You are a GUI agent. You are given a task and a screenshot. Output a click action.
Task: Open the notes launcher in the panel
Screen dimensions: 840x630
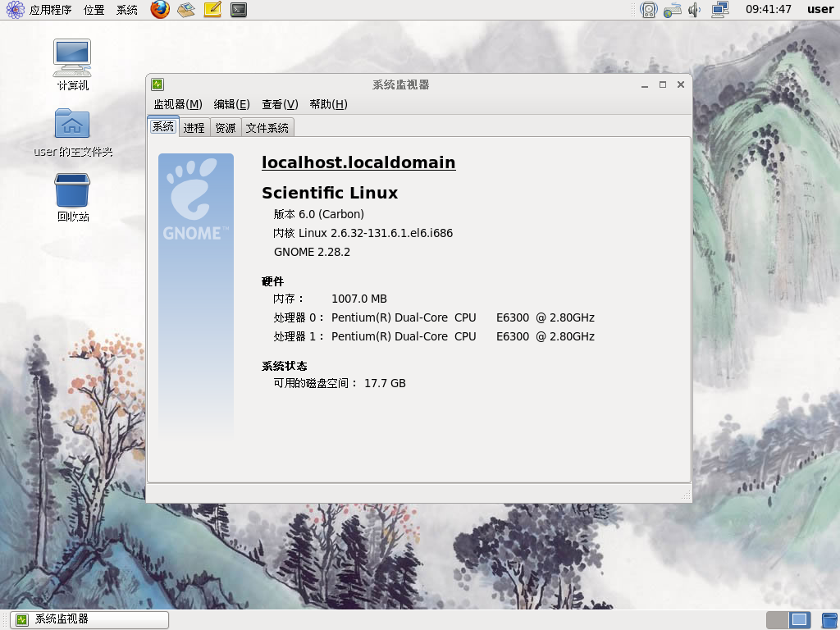(x=212, y=9)
